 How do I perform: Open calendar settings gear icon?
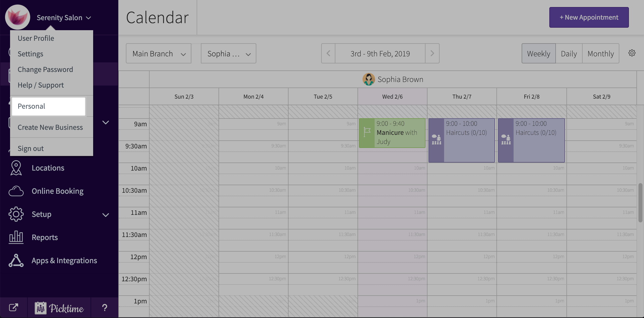(632, 53)
